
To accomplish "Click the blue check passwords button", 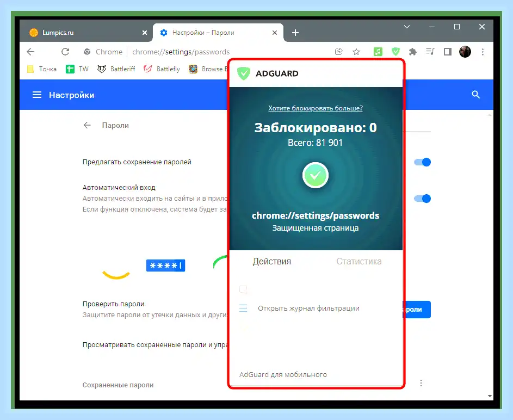I will tap(417, 310).
